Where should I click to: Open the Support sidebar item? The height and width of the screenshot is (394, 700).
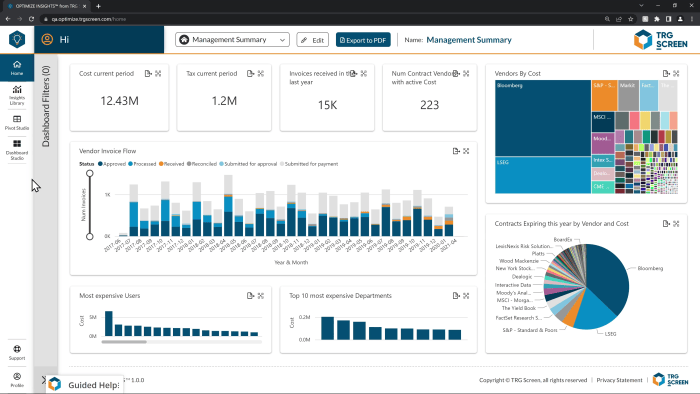pyautogui.click(x=17, y=352)
